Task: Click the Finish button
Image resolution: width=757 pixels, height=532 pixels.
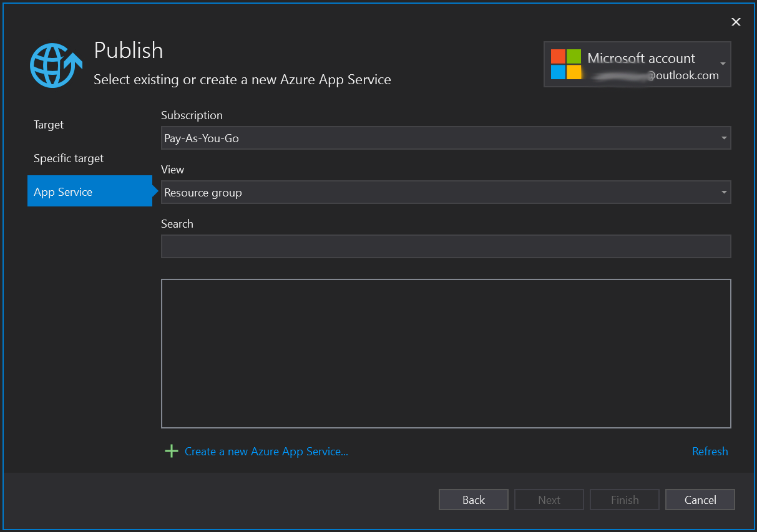Action: click(625, 500)
